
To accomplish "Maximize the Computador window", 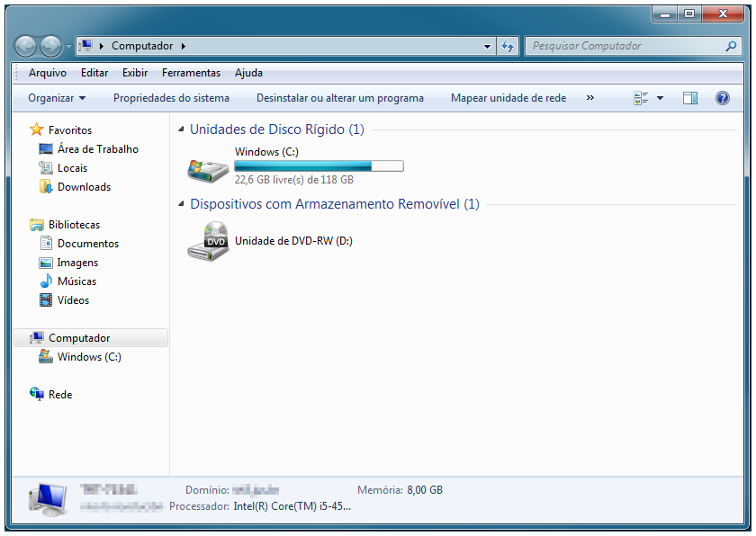I will (x=689, y=14).
